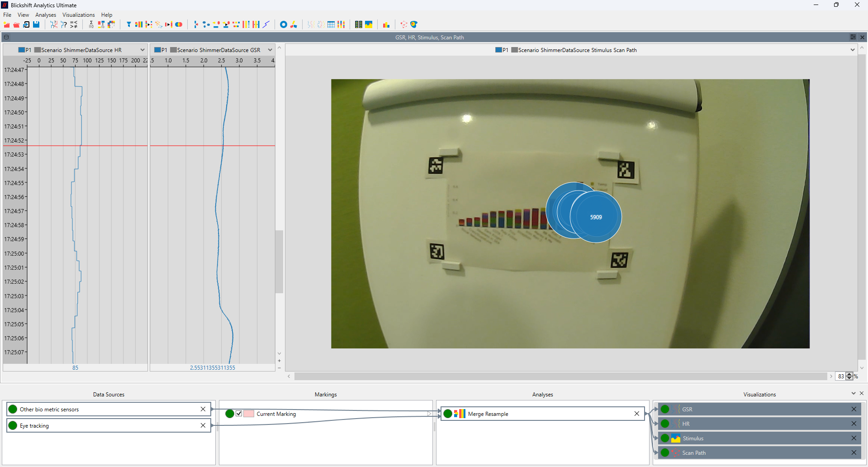Increase the zoom percentage with stepper up arrow
The height and width of the screenshot is (467, 868).
pyautogui.click(x=849, y=374)
